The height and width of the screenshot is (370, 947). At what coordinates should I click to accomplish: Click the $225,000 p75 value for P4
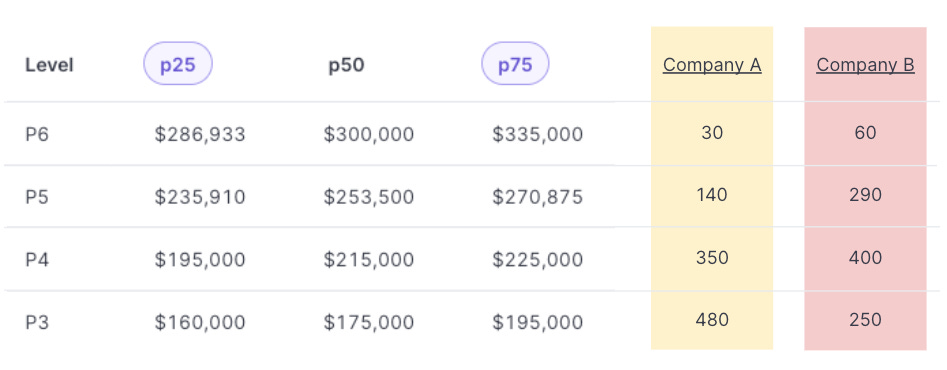point(538,260)
